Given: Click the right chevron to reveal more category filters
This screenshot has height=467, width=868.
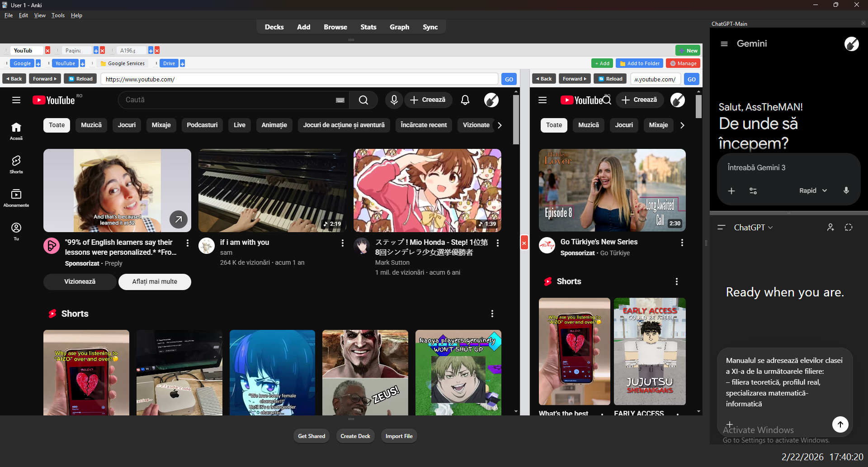Looking at the screenshot, I should tap(500, 125).
